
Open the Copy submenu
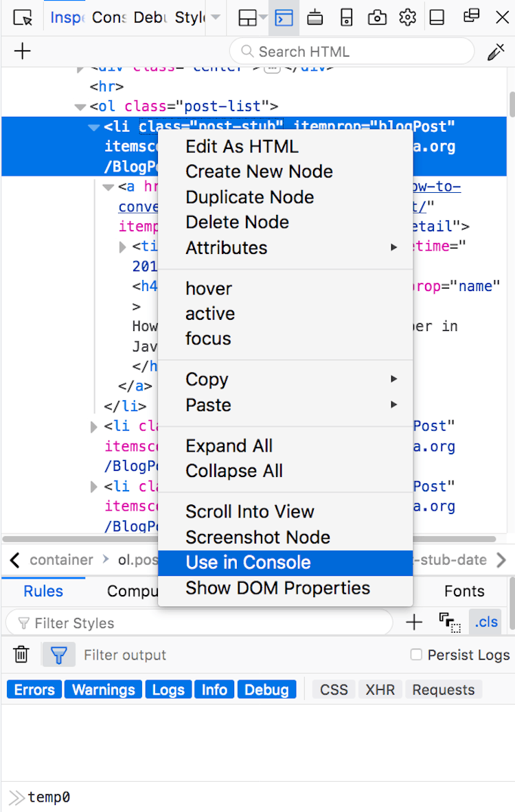[x=207, y=379]
